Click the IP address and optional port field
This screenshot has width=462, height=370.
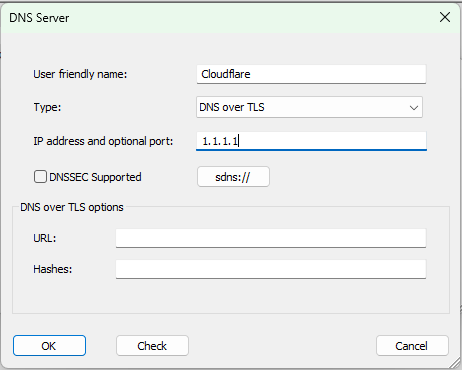click(311, 141)
